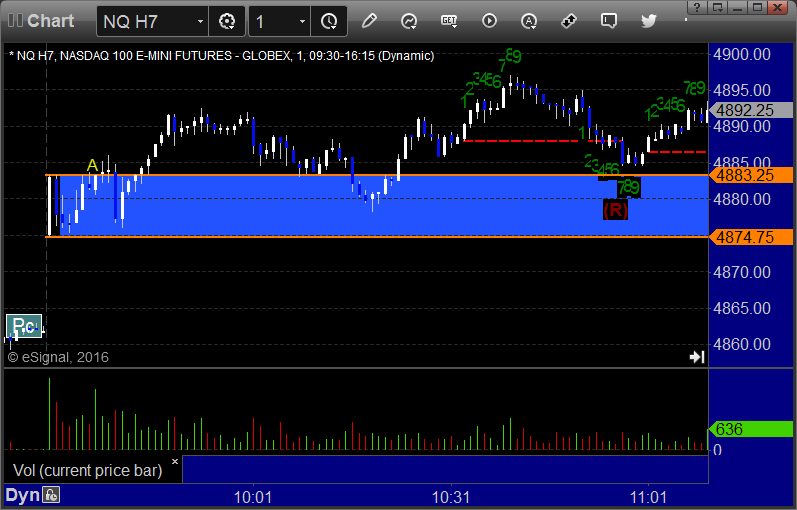
Task: Click the 4870.00 price axis label
Action: click(742, 272)
